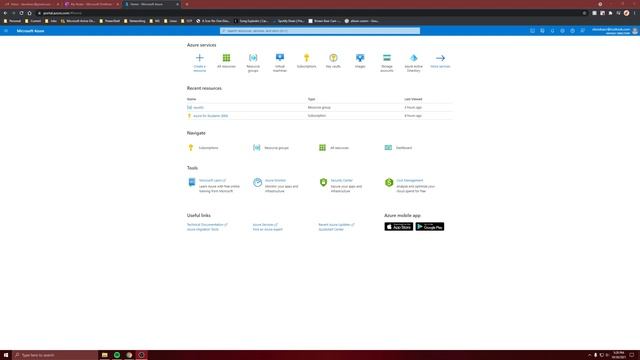Switch to the second browser tab
The image size is (640, 360).
point(91,4)
